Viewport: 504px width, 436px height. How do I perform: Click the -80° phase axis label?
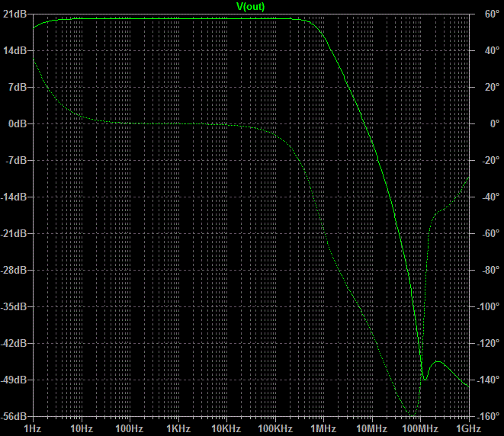point(490,270)
